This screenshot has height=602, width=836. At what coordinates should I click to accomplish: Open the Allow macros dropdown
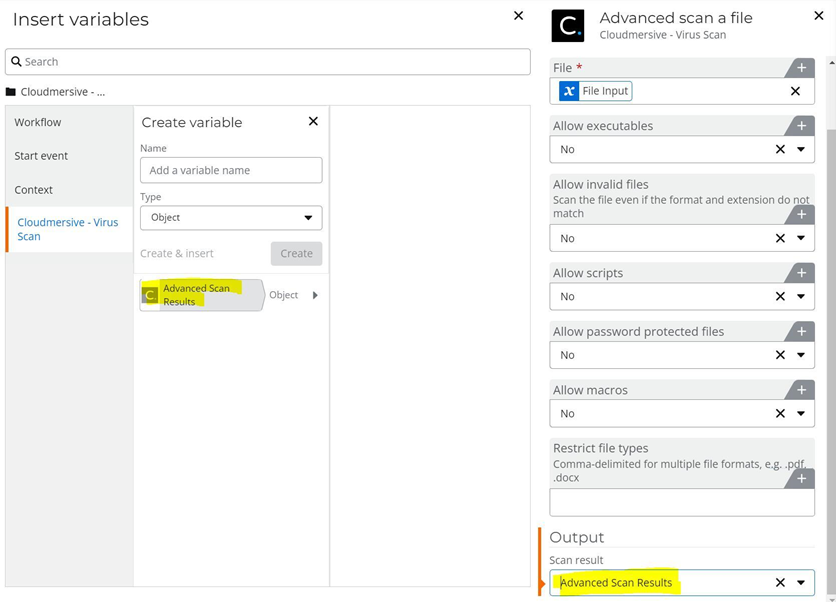click(x=801, y=414)
